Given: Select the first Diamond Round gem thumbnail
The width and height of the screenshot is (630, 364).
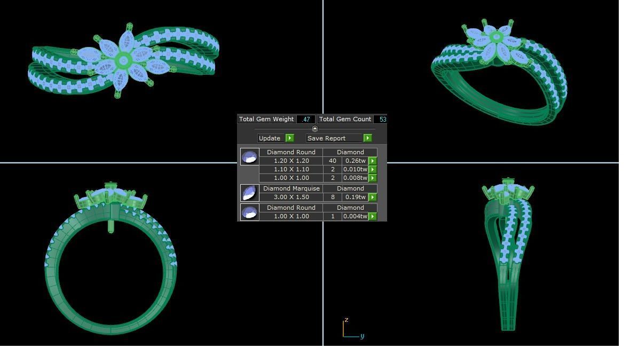Looking at the screenshot, I should coord(249,157).
